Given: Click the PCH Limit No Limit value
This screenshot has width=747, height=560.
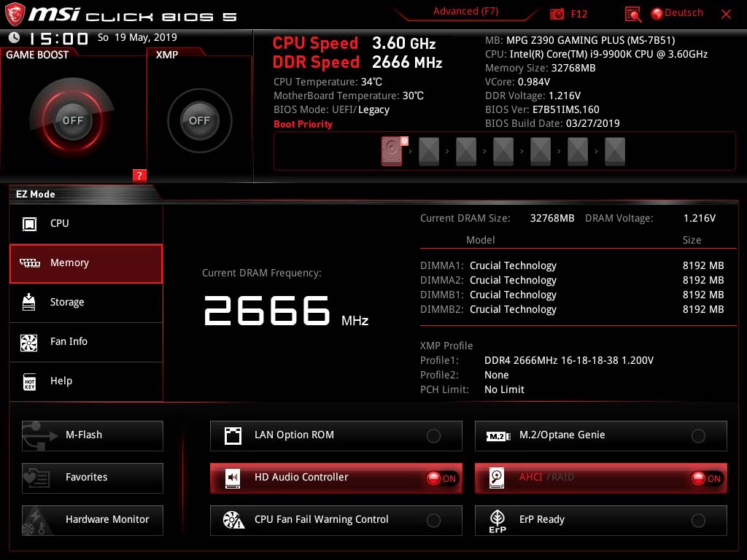Looking at the screenshot, I should coord(504,389).
